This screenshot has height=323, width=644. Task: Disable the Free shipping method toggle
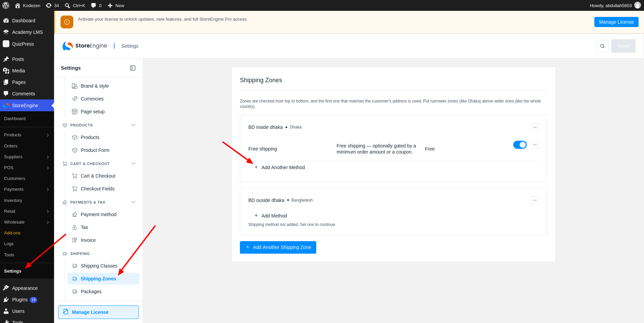pyautogui.click(x=520, y=145)
